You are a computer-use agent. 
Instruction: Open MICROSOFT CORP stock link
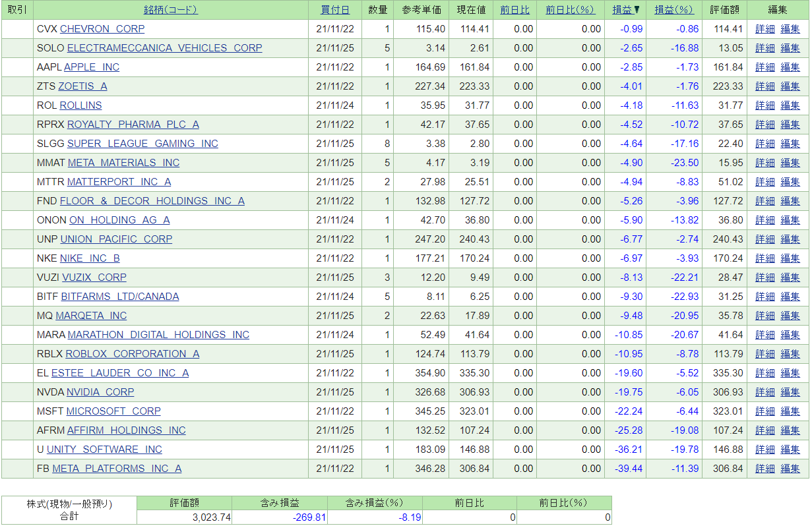(x=113, y=411)
